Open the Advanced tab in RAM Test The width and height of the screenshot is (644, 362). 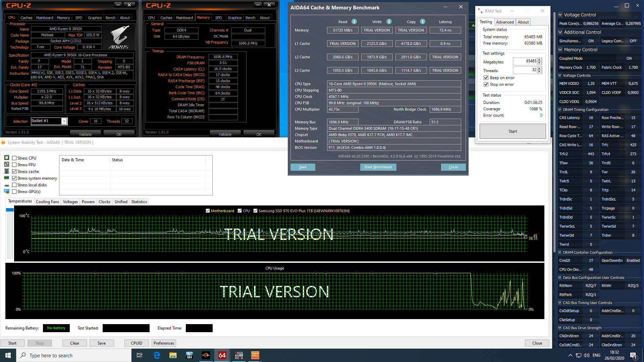point(504,22)
